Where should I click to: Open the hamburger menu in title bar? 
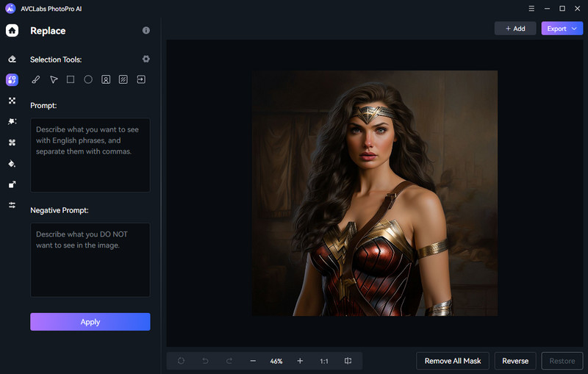[531, 8]
